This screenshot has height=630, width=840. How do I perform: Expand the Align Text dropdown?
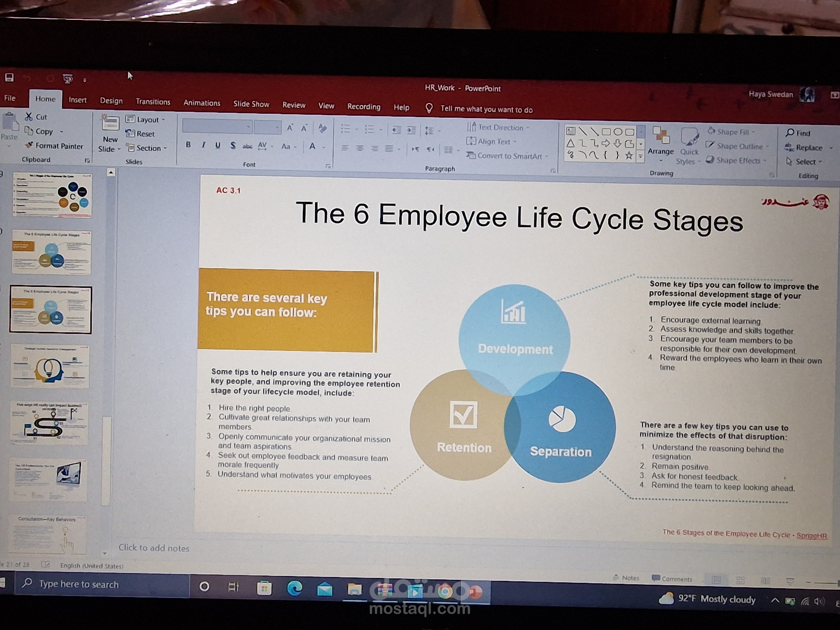point(491,141)
